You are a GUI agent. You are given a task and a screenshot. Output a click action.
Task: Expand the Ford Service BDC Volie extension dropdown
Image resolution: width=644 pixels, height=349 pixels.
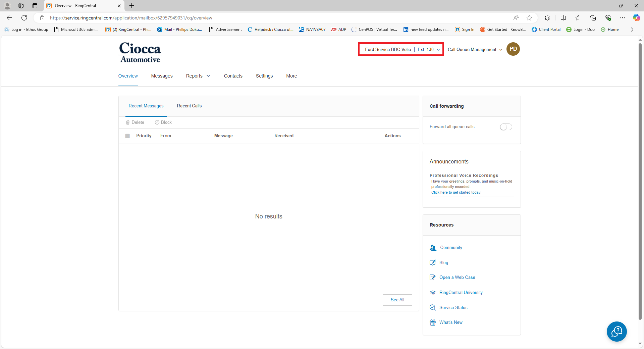pos(401,49)
